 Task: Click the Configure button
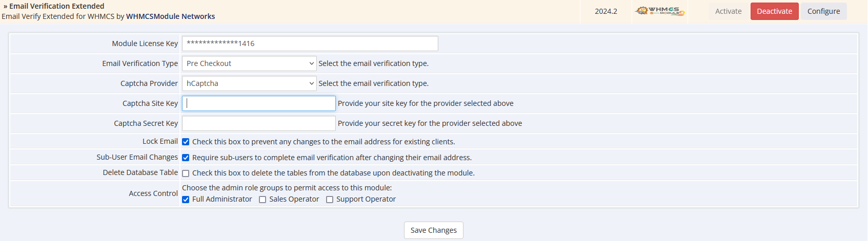pos(823,11)
